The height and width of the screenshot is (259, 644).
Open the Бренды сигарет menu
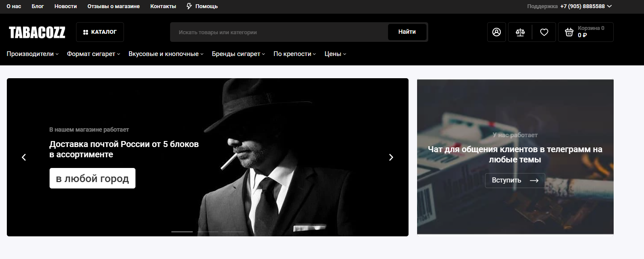pyautogui.click(x=238, y=54)
